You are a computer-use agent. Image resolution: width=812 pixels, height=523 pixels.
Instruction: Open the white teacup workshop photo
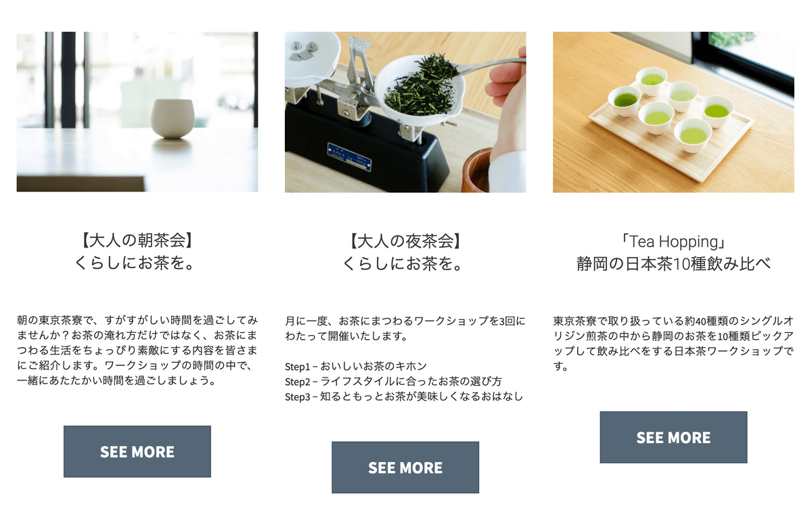tap(137, 112)
